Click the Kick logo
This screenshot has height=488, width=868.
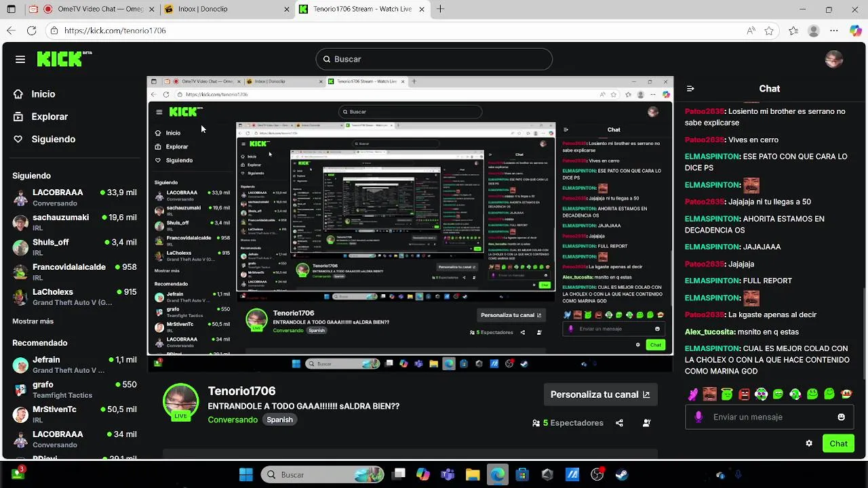(x=64, y=59)
